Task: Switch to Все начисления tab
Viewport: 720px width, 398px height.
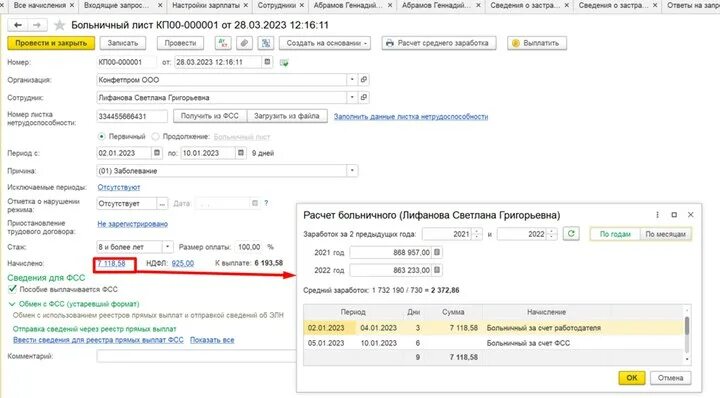Action: (40, 6)
